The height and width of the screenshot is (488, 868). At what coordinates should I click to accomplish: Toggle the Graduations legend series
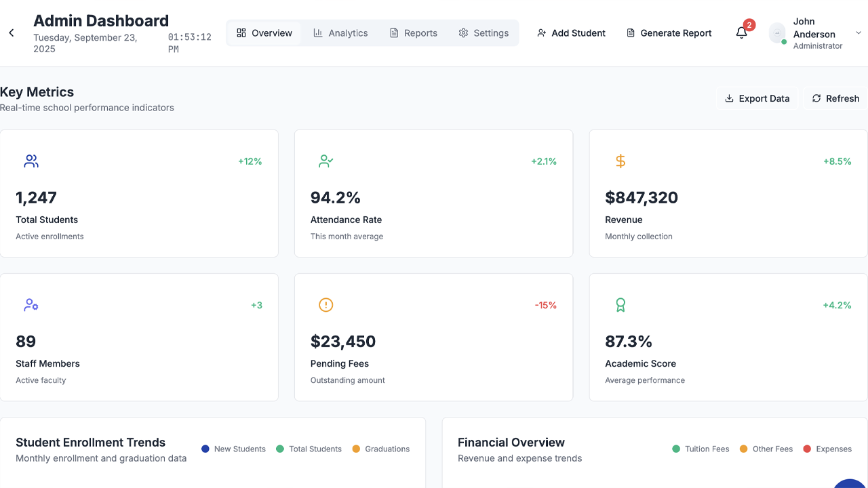pyautogui.click(x=381, y=449)
